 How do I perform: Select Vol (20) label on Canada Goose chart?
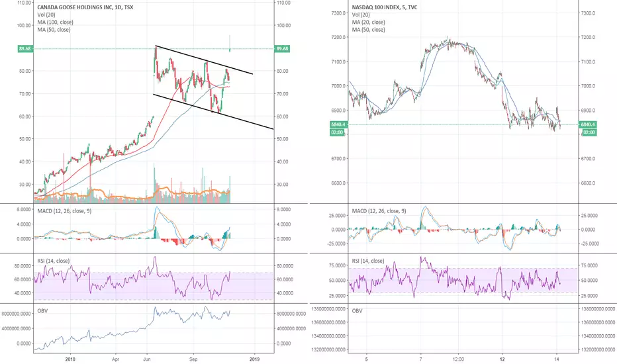click(46, 15)
